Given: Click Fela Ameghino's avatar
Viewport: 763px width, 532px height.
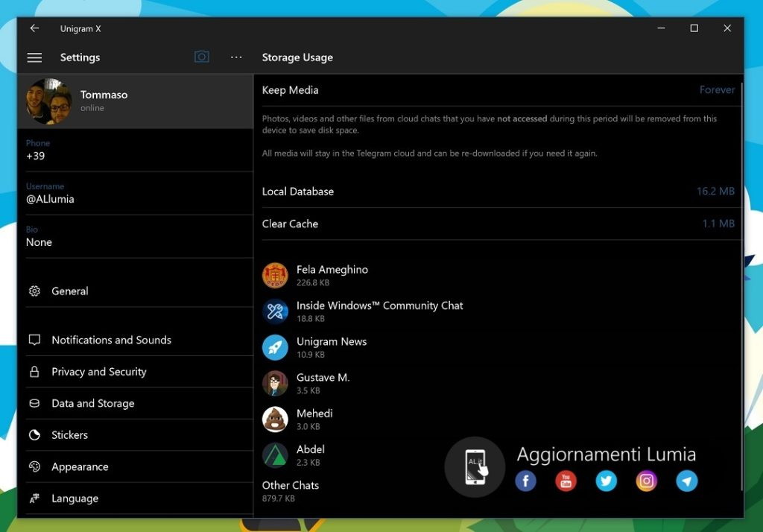Looking at the screenshot, I should point(275,275).
